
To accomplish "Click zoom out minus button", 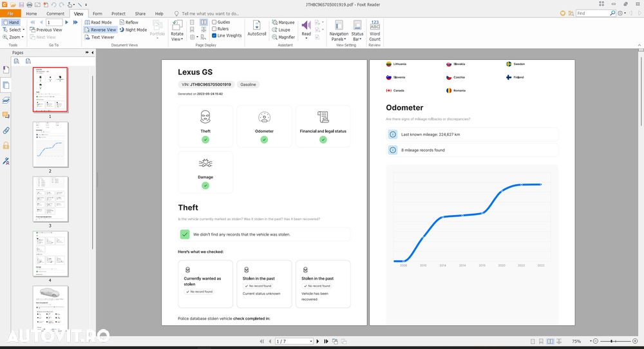I will (x=596, y=341).
